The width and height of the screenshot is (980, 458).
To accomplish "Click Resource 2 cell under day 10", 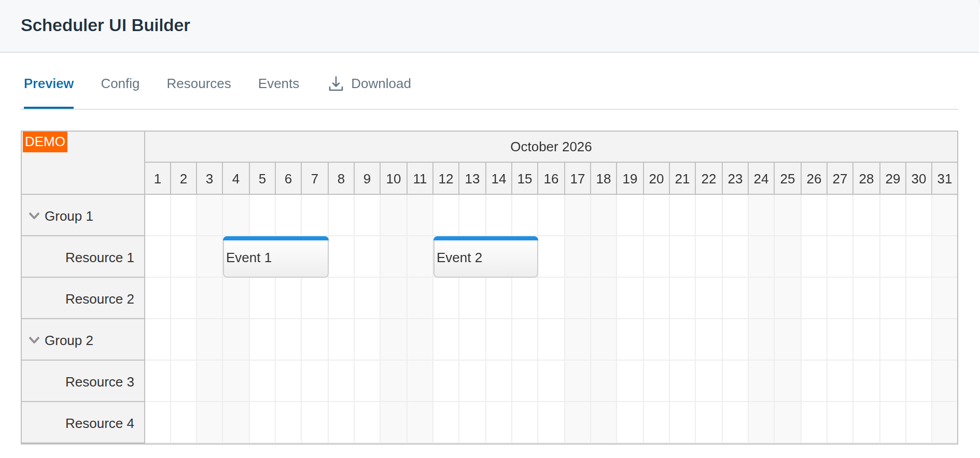I will 394,298.
